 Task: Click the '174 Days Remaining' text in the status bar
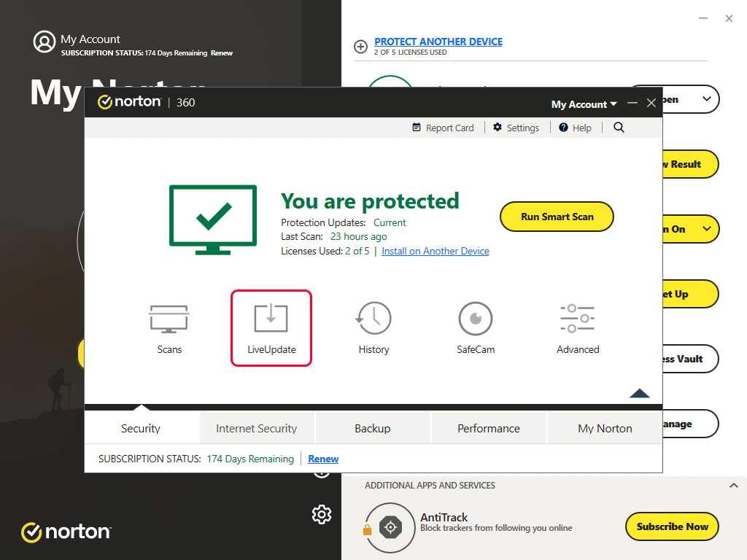point(250,459)
